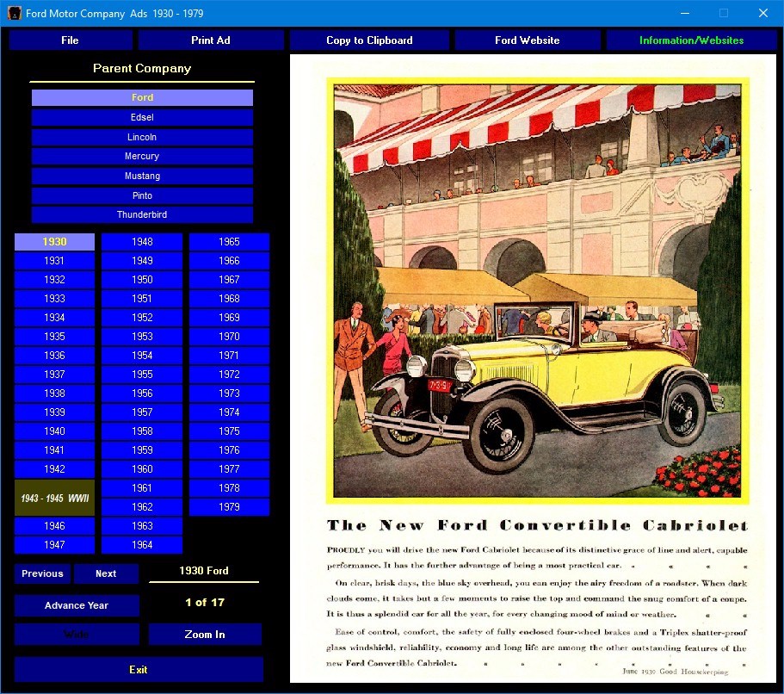Select year 1964
The height and width of the screenshot is (694, 784).
coord(142,545)
